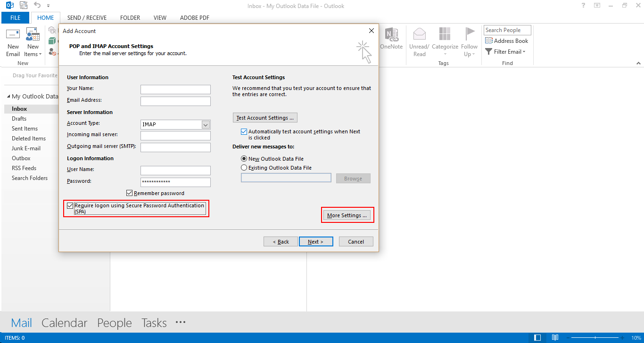Select Existing Outlook Data File radio button
Screen dimensions: 644x343
pyautogui.click(x=244, y=168)
